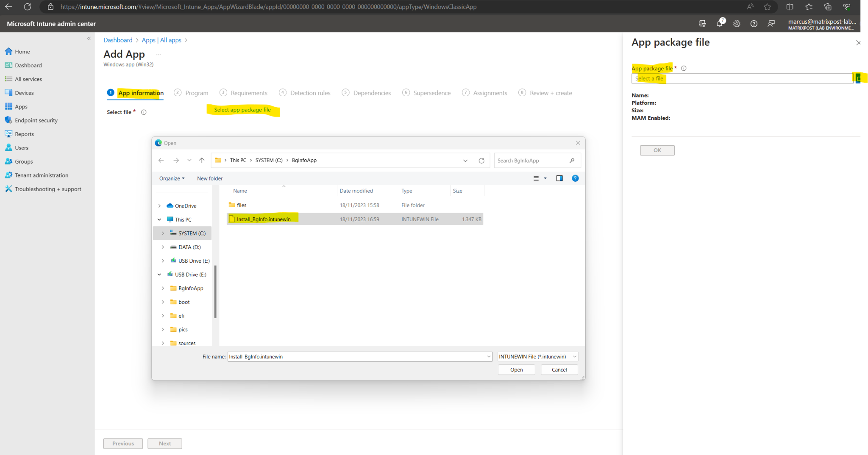Open the Users section in sidebar
868x455 pixels.
coord(21,147)
